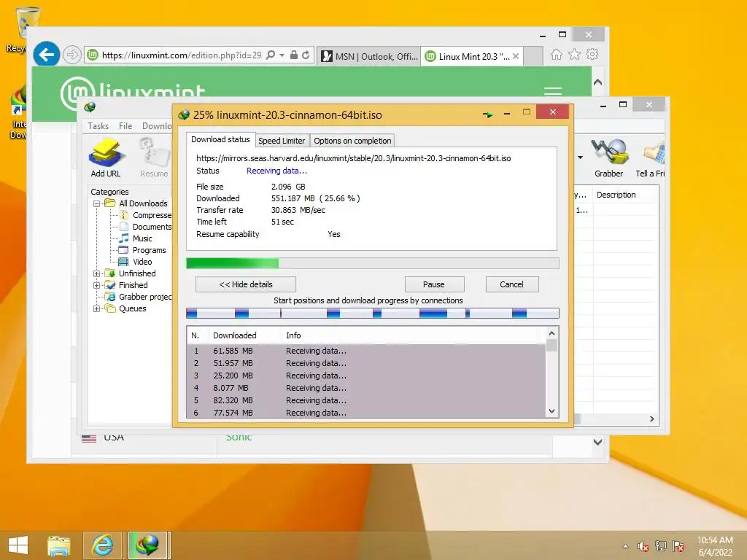Pause the download
Viewport: 747px width, 560px height.
coord(434,284)
